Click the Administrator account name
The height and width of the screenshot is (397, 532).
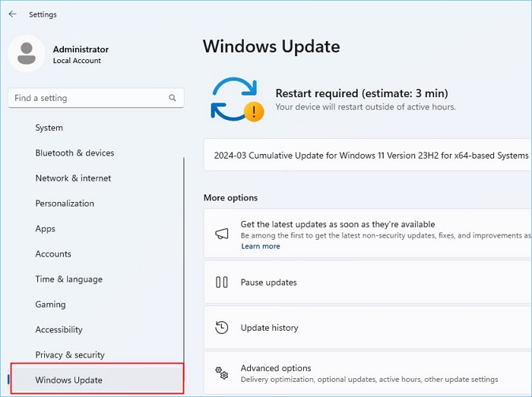click(x=81, y=49)
